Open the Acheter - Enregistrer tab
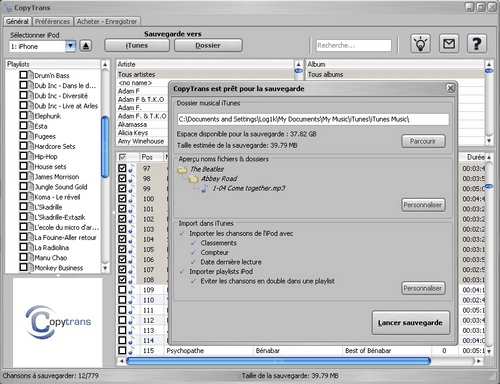 click(x=107, y=21)
